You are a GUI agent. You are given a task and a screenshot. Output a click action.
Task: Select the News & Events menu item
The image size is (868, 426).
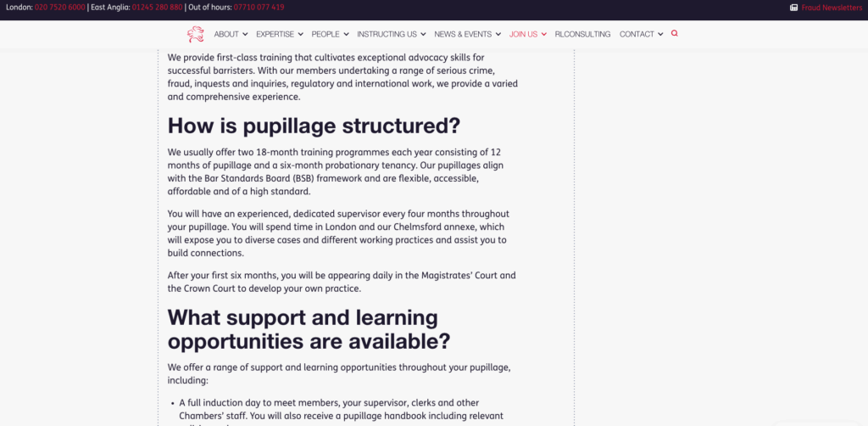point(463,34)
